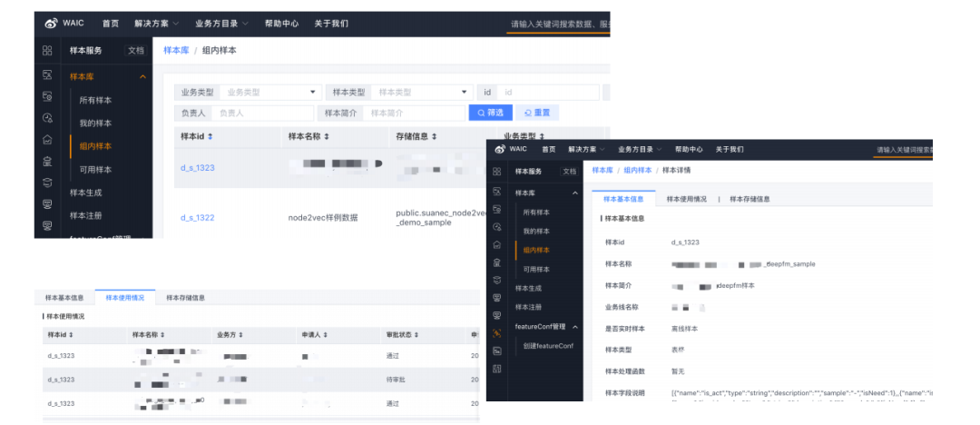Select 样本存储信息 tab in the usage panel
The width and height of the screenshot is (980, 425).
(186, 298)
